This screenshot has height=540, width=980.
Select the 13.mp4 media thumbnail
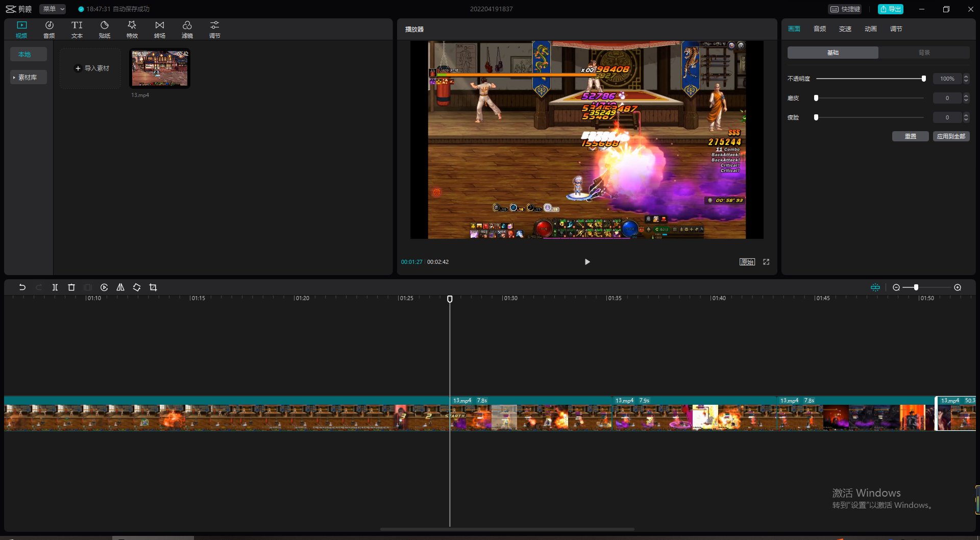tap(160, 68)
